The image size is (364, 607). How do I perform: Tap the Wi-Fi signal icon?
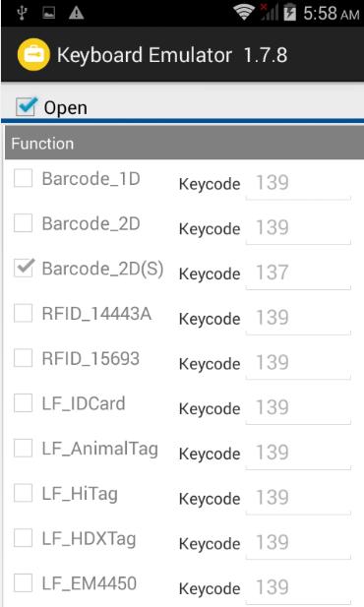[x=244, y=13]
